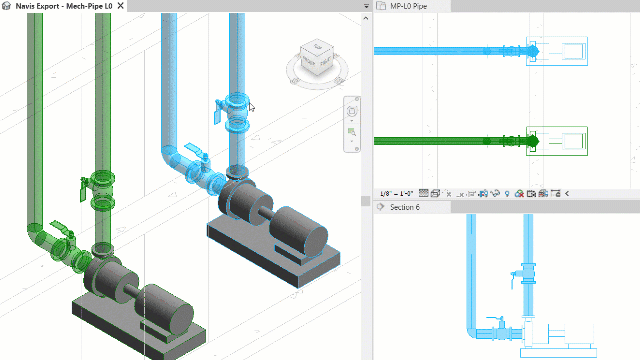Click the 3D view vertical scrollbar up arrow
Screen dimensions: 640x360
pyautogui.click(x=366, y=18)
